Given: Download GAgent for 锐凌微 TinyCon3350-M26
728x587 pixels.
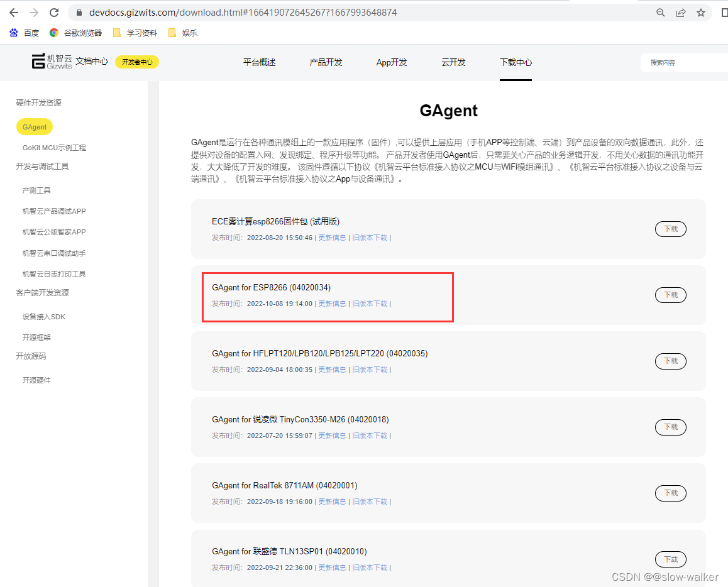Looking at the screenshot, I should coord(670,427).
